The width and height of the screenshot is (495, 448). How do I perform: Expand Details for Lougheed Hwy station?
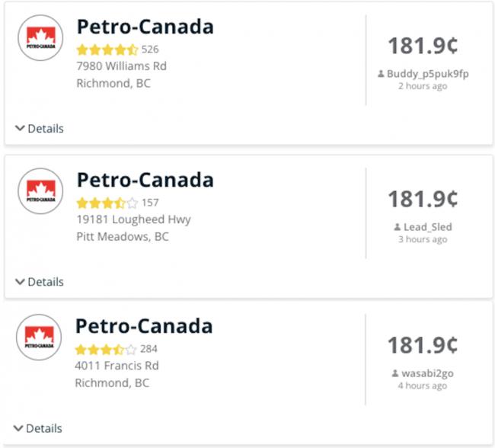pyautogui.click(x=40, y=282)
